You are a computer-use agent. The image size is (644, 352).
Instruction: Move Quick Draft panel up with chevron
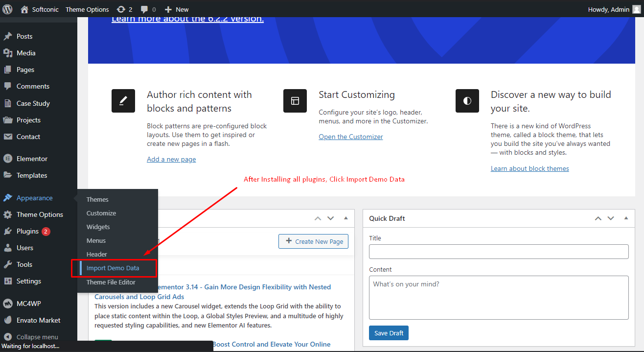(x=598, y=218)
